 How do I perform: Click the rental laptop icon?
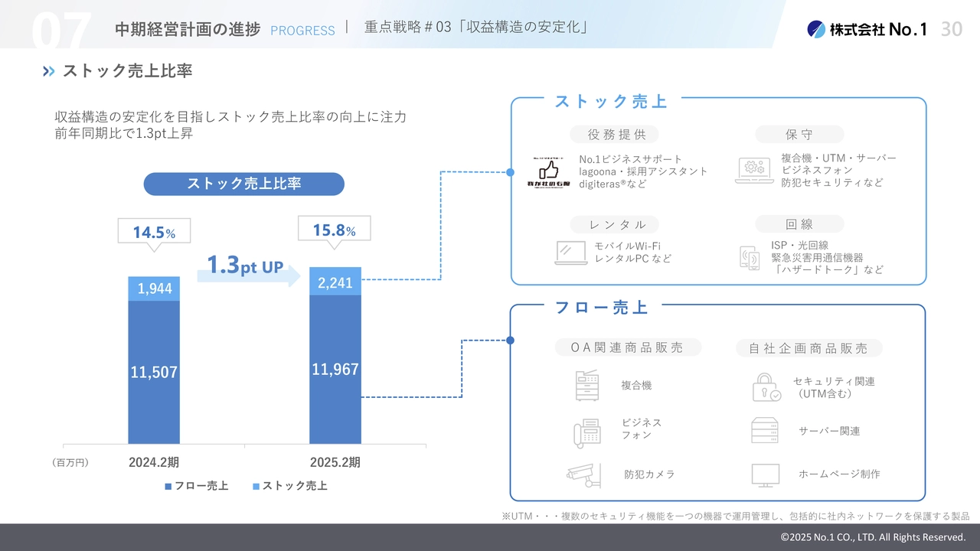[571, 253]
